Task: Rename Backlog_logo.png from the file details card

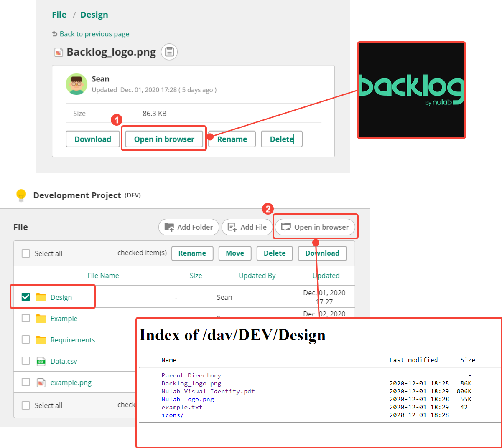Action: (x=232, y=139)
